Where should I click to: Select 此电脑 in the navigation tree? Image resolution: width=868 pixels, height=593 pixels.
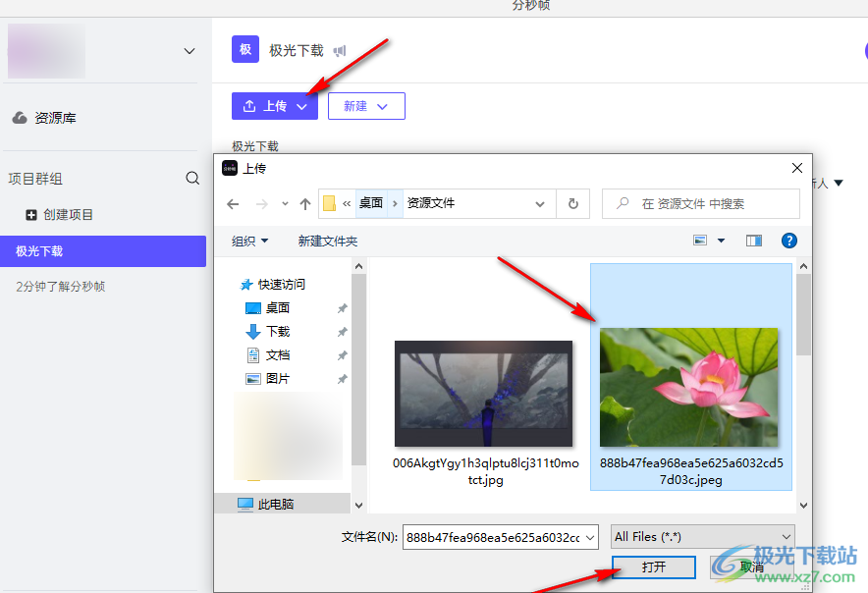(266, 504)
